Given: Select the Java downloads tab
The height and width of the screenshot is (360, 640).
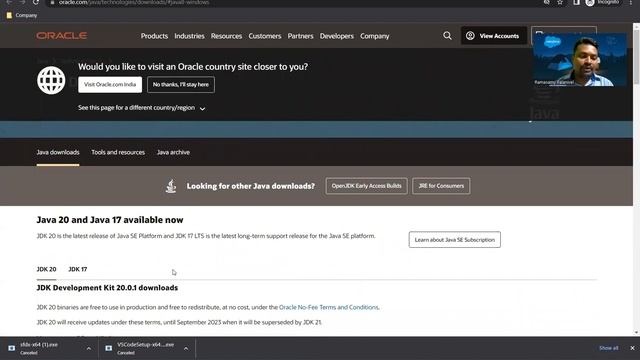Looking at the screenshot, I should coord(58,152).
